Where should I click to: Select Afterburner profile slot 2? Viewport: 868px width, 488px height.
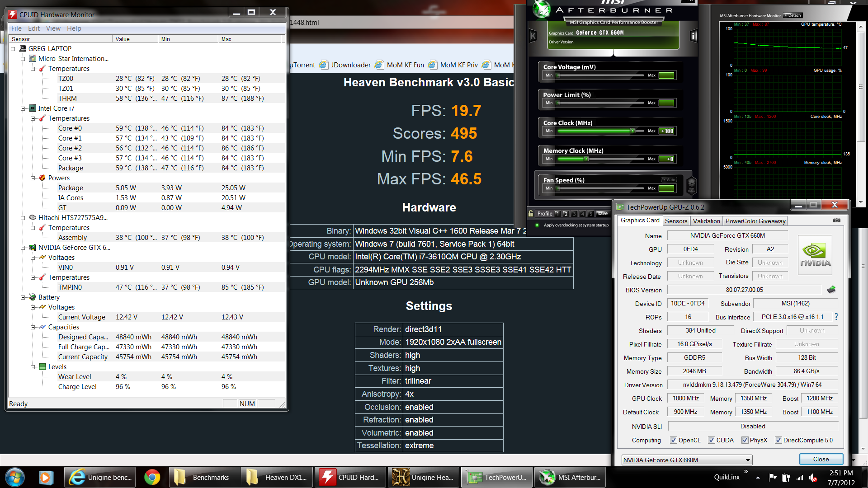[566, 214]
